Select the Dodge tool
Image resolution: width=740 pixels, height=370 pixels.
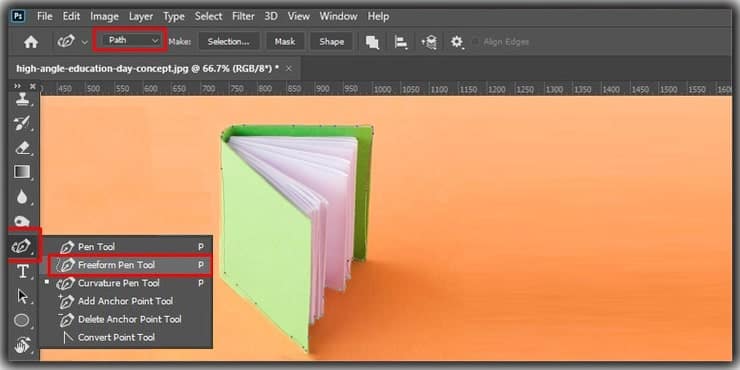tap(22, 221)
